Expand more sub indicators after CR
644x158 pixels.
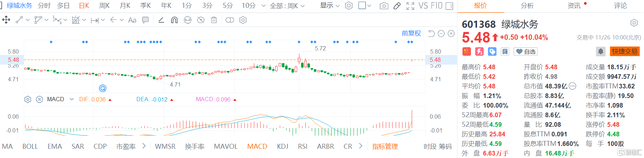click(360, 146)
